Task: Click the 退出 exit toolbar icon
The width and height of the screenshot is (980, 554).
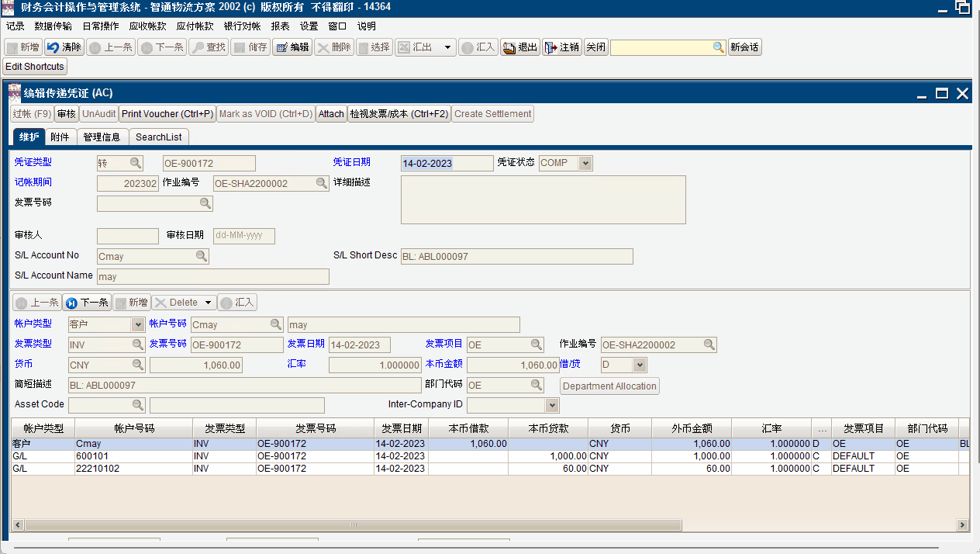Action: point(509,47)
